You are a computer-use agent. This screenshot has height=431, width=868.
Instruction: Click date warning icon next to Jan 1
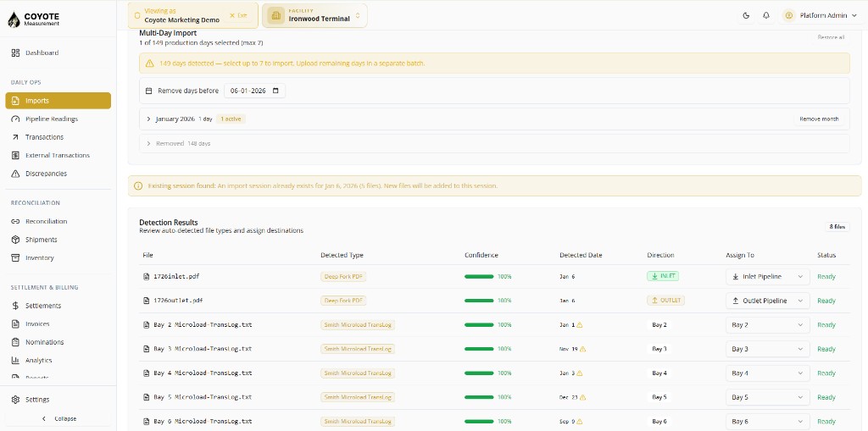[580, 325]
